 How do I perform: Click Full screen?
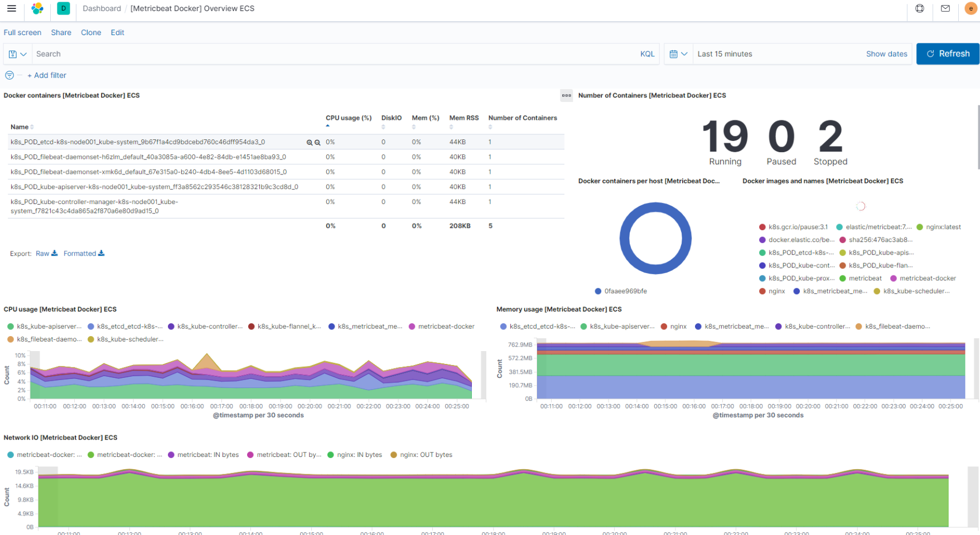22,32
